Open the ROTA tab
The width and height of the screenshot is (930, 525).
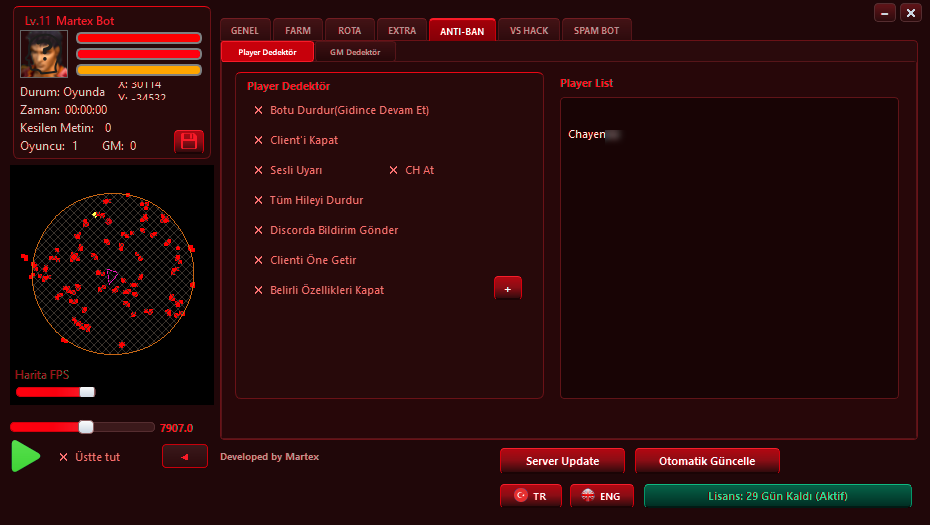(349, 30)
